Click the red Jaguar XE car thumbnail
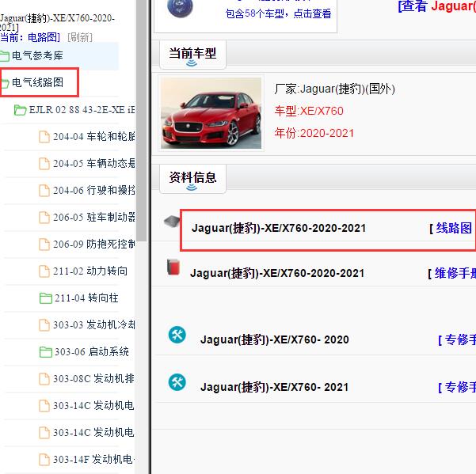The image size is (476, 474). [x=211, y=113]
